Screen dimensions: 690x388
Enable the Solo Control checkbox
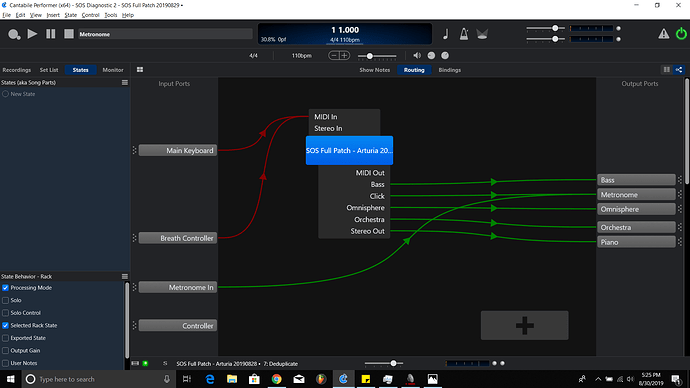(x=5, y=313)
